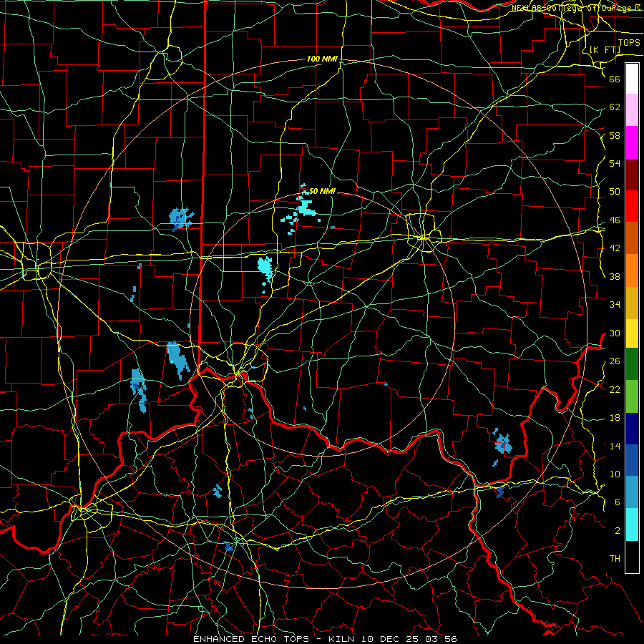Click the yellow legend swatch
Screen dimensions: 644x644
tap(632, 333)
